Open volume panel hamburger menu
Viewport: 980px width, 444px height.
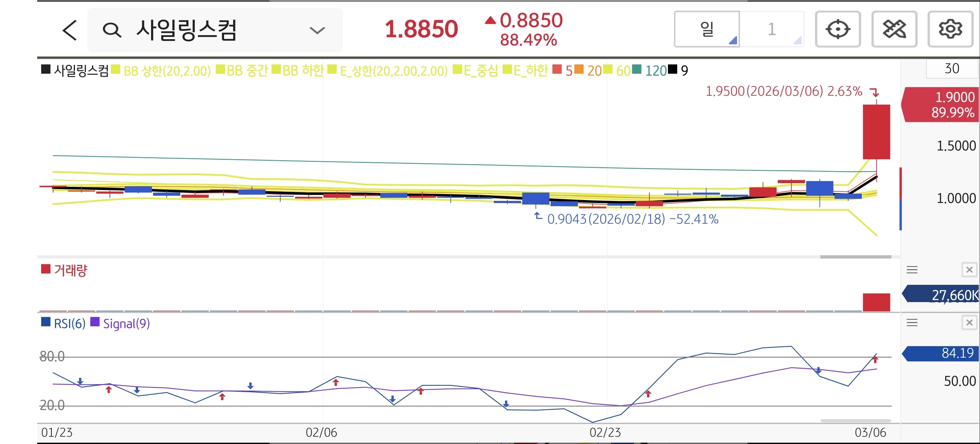click(912, 270)
